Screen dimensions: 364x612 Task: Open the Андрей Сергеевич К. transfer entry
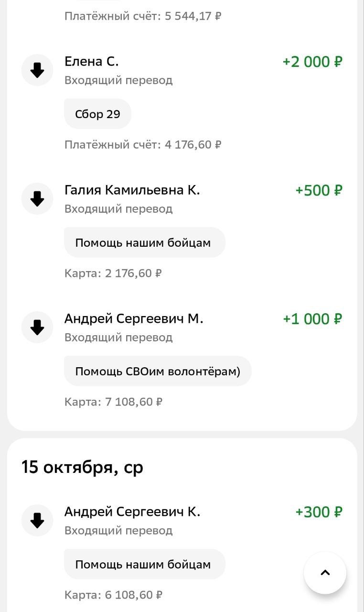point(132,512)
